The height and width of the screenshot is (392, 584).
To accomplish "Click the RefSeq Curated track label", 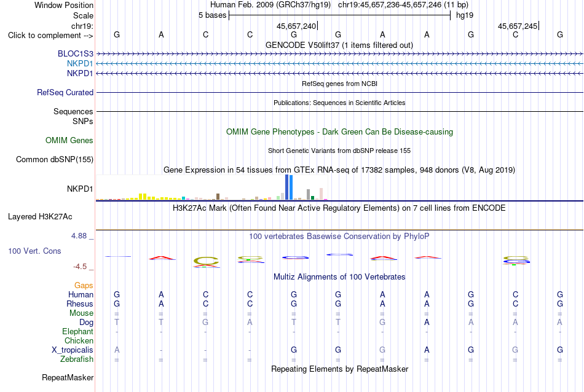I will point(65,92).
